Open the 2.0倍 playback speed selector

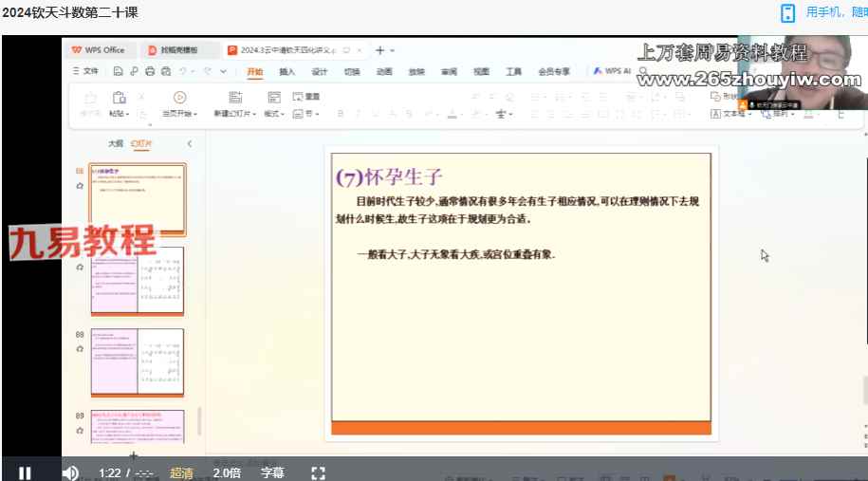pyautogui.click(x=227, y=472)
